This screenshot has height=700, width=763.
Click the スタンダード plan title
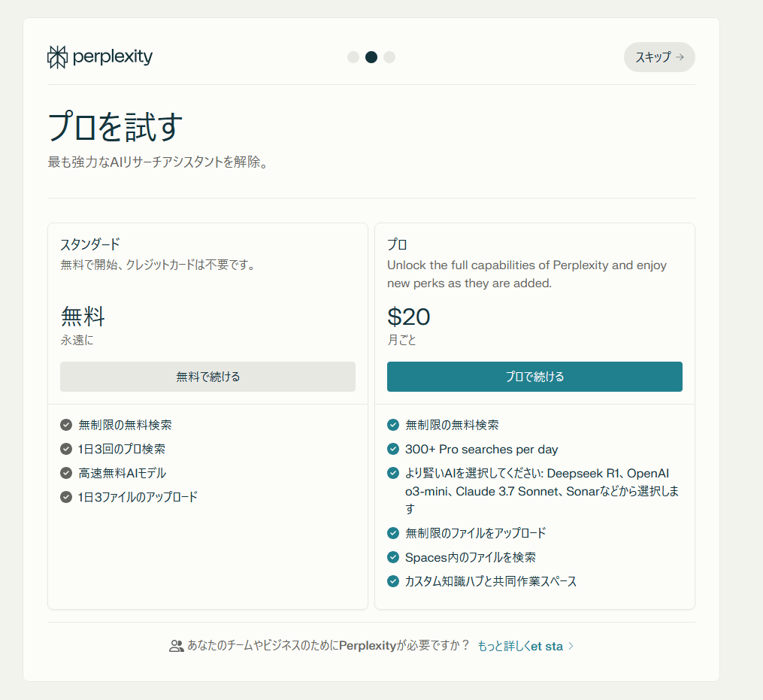tap(90, 244)
